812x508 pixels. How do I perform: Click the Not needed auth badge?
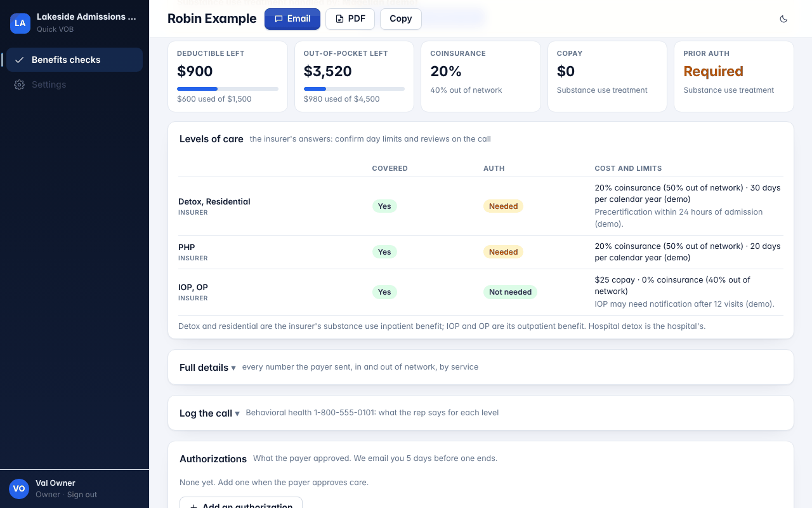pos(510,292)
